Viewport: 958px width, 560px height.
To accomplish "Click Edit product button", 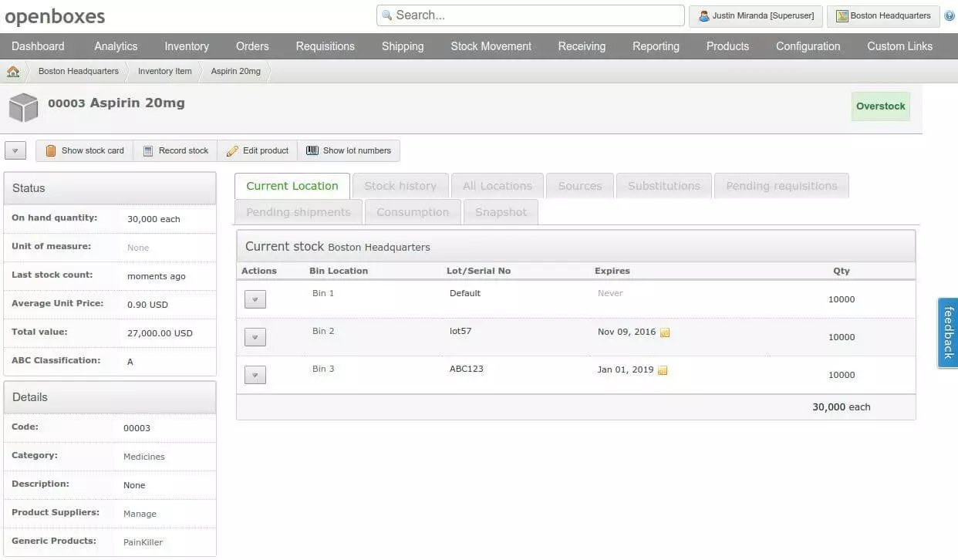I will pyautogui.click(x=258, y=150).
